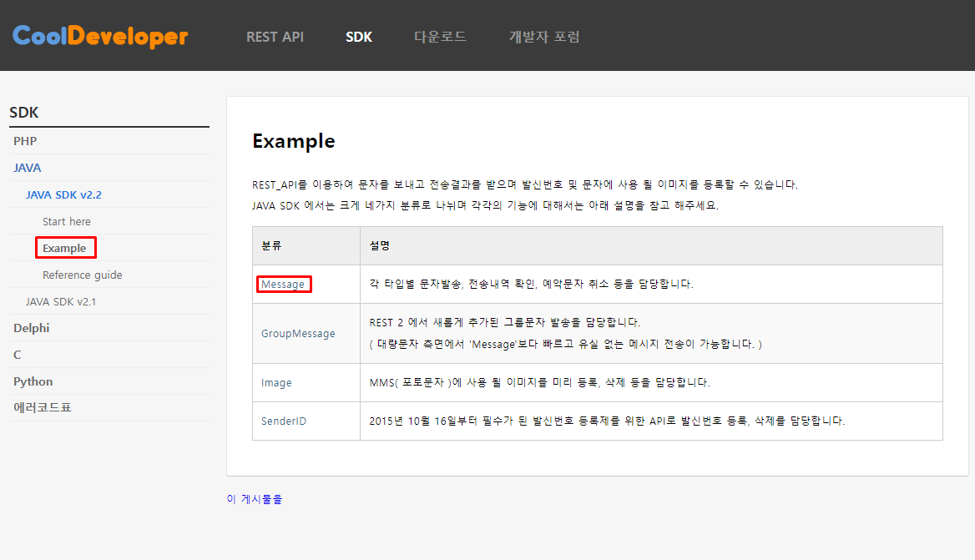Screen dimensions: 975x560
Task: Open the SenderID link in table
Action: coord(284,421)
